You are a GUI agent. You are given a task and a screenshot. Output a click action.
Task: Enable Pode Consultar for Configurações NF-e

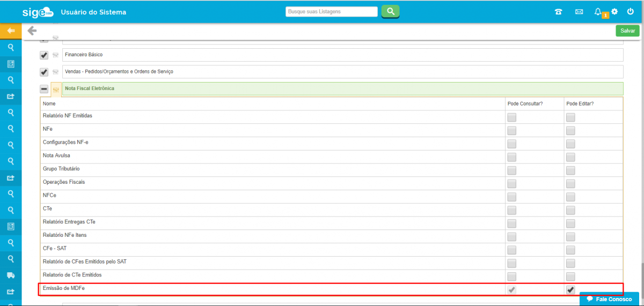pos(512,144)
